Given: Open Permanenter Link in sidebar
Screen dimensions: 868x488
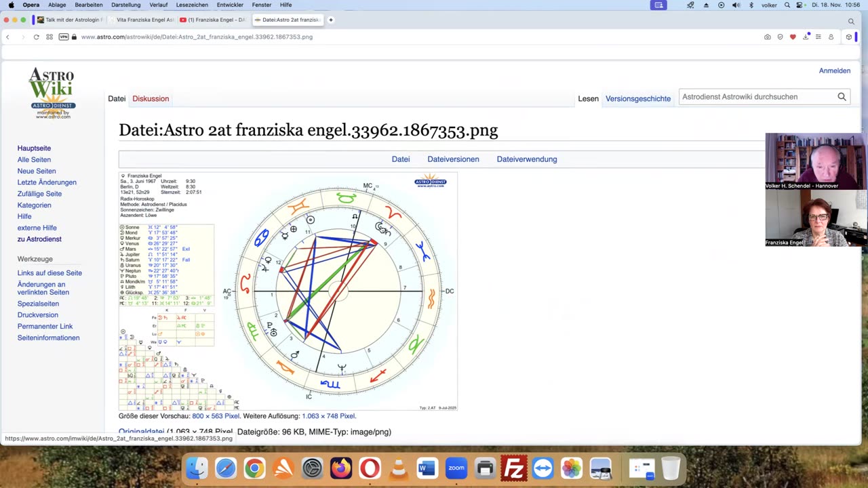Looking at the screenshot, I should tap(45, 327).
